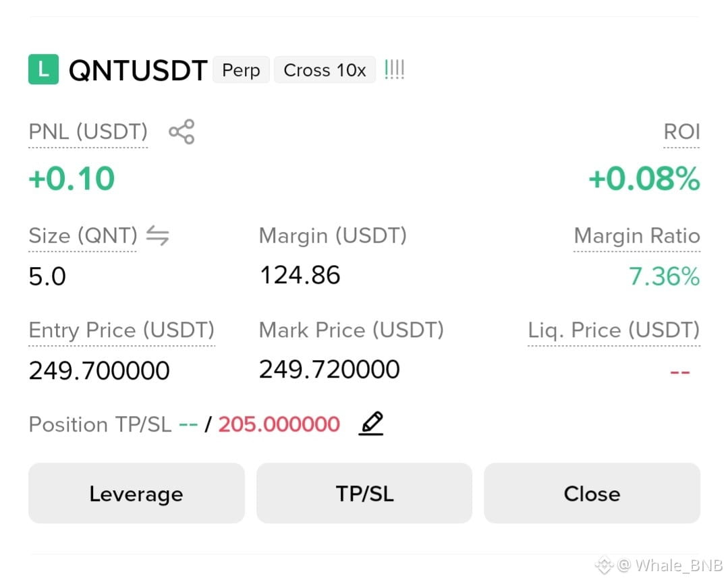Tap the green L long position badge
The height and width of the screenshot is (582, 728).
pyautogui.click(x=43, y=69)
